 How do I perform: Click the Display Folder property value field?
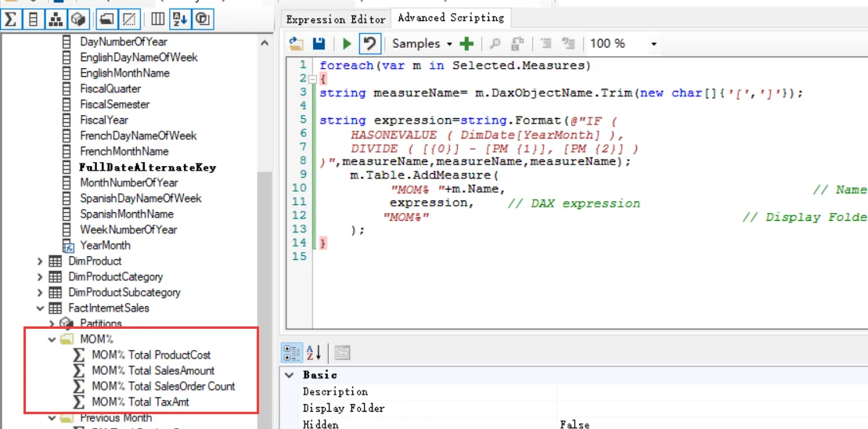tap(712, 408)
